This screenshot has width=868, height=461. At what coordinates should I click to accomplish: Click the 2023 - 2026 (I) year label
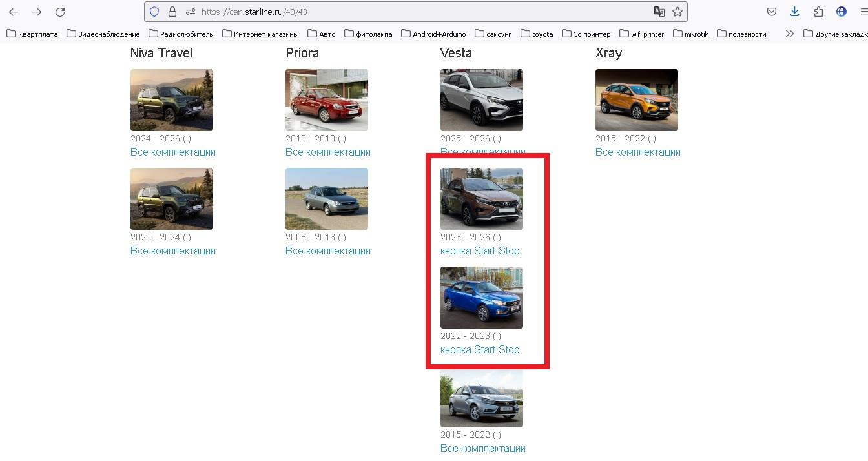[x=471, y=238]
